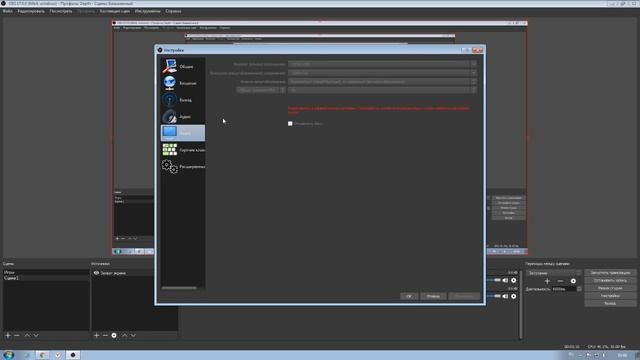Select the Сцена1 scene in Scenes list

click(46, 278)
